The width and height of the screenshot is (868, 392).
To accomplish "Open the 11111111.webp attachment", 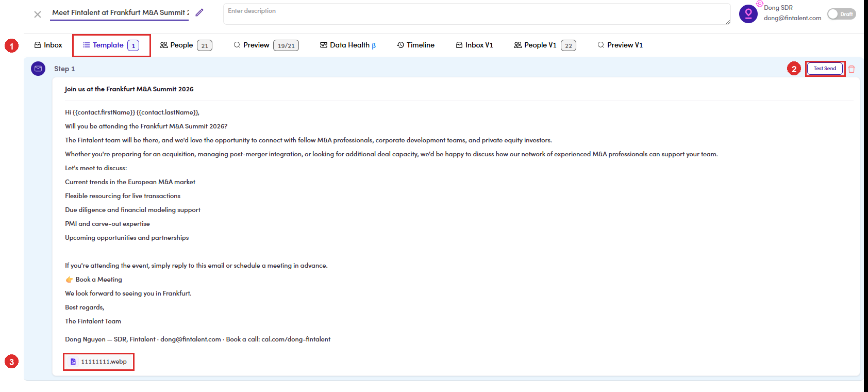I will [99, 362].
